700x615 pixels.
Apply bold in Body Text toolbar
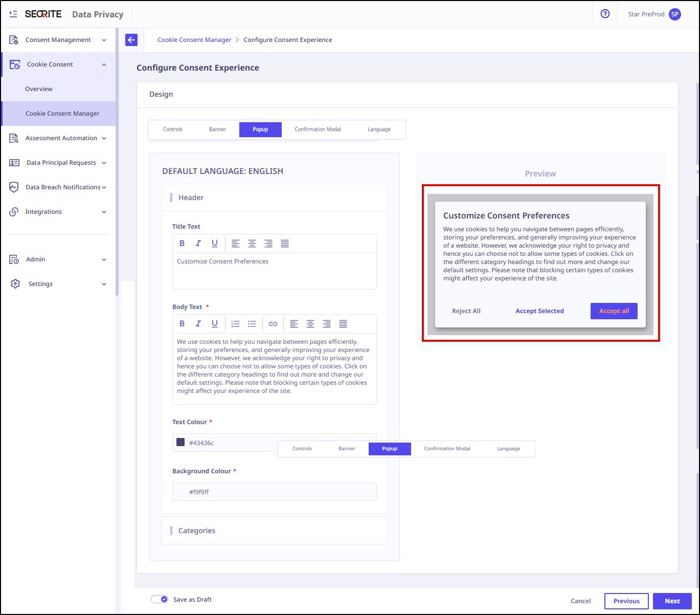[182, 324]
